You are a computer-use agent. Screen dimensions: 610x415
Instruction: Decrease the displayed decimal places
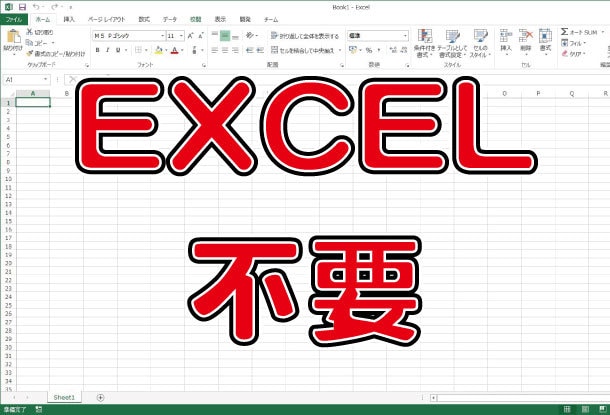404,50
